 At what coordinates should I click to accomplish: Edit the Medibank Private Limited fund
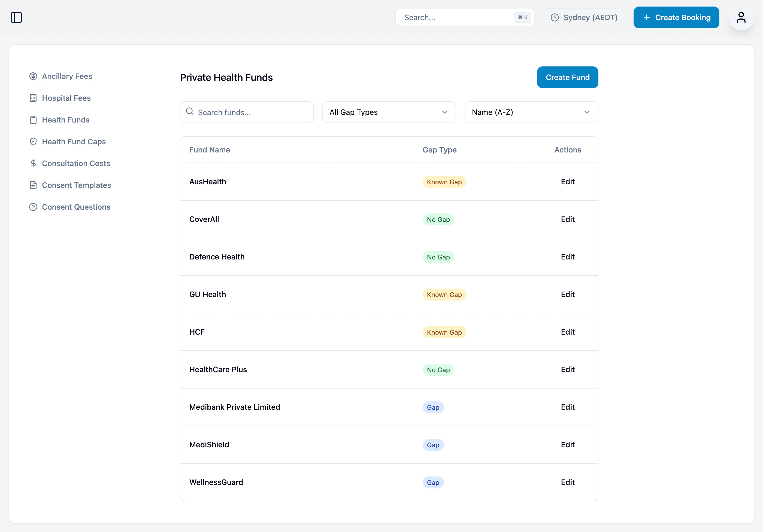point(567,407)
